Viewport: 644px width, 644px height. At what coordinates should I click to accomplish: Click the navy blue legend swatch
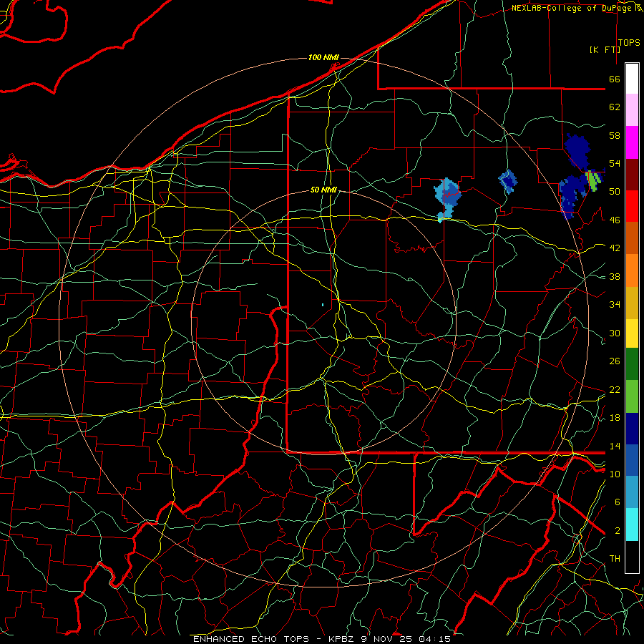coord(632,429)
